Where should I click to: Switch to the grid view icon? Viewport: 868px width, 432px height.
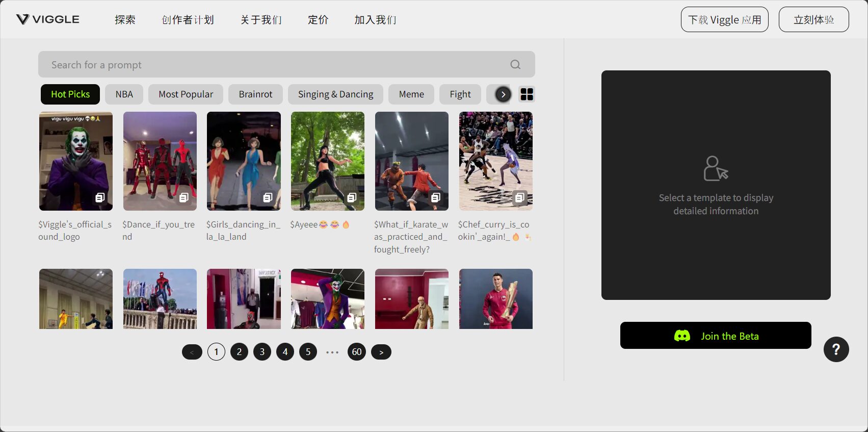click(x=527, y=94)
